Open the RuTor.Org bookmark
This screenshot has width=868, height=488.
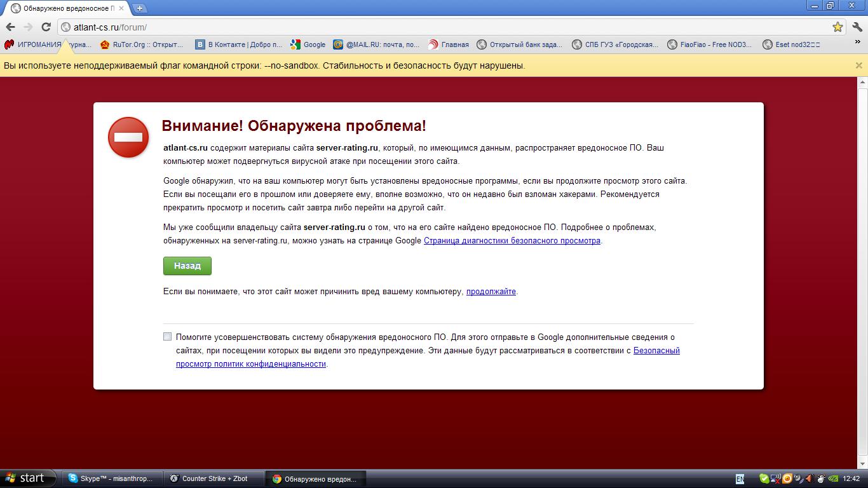(x=142, y=44)
